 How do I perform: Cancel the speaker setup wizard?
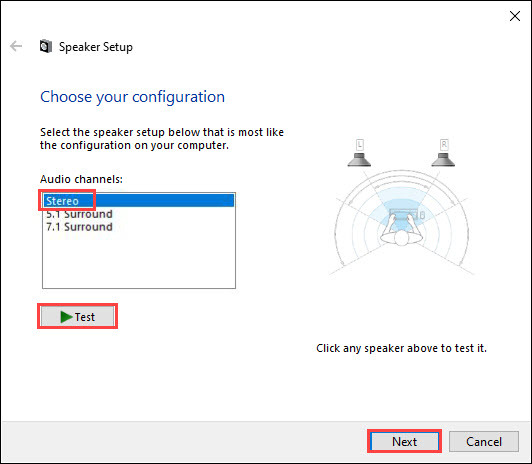click(x=484, y=441)
